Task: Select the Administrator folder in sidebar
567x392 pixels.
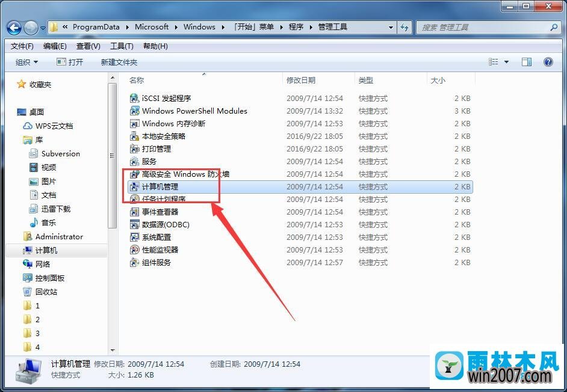Action: coord(59,237)
